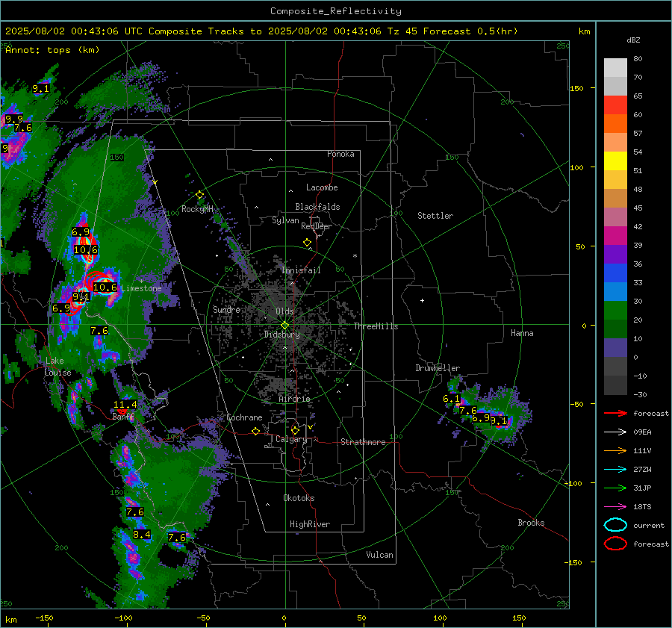The width and height of the screenshot is (672, 628).
Task: Click the magenta swatch in the dBZ scale
Action: click(615, 235)
